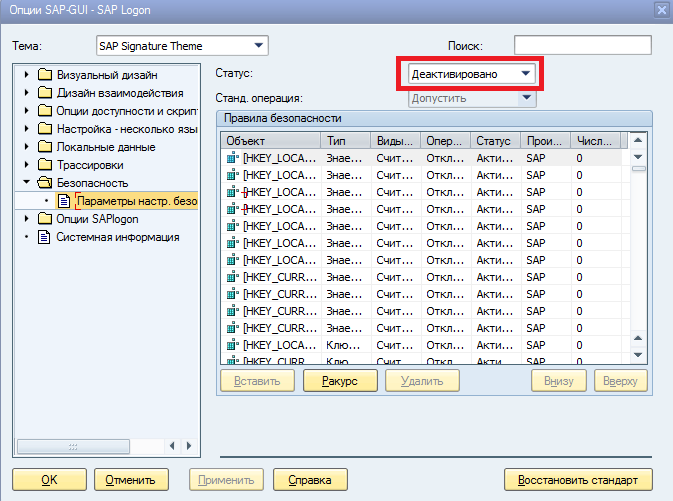The width and height of the screenshot is (673, 501).
Task: Click the Статус column header in table
Action: (495, 141)
